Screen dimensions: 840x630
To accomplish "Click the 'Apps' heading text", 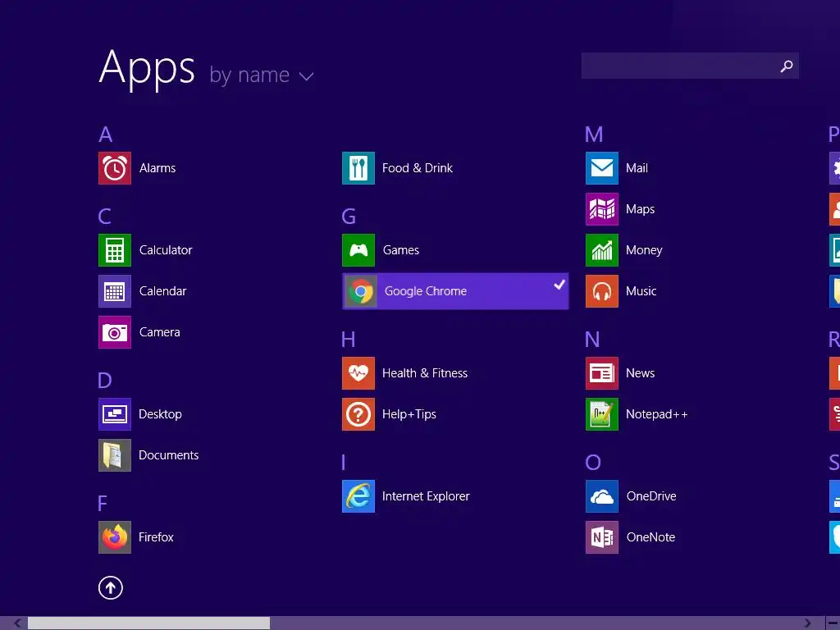I will (147, 69).
